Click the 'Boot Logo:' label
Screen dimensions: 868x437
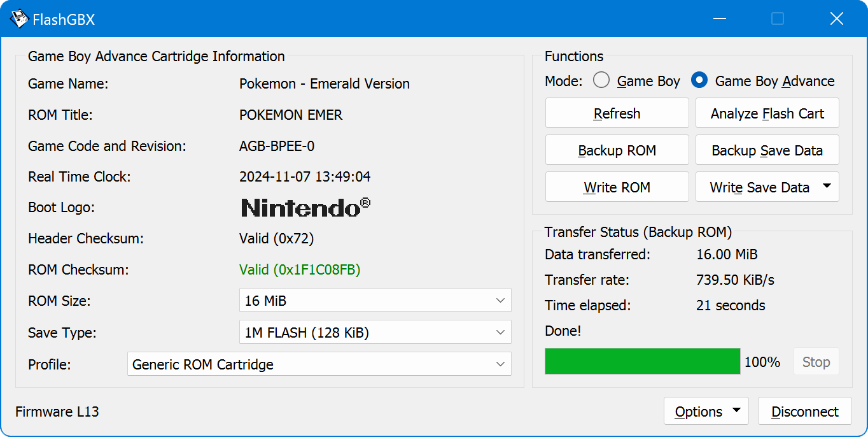61,208
